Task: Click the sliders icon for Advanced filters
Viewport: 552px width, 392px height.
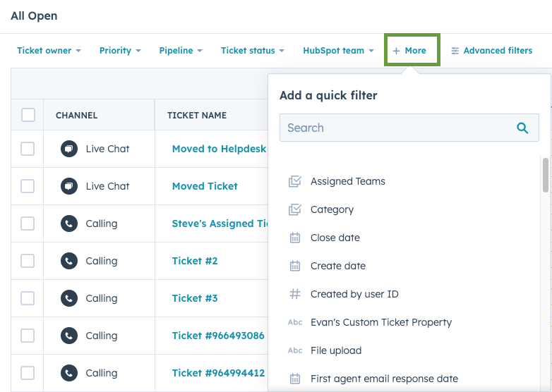Action: click(455, 51)
